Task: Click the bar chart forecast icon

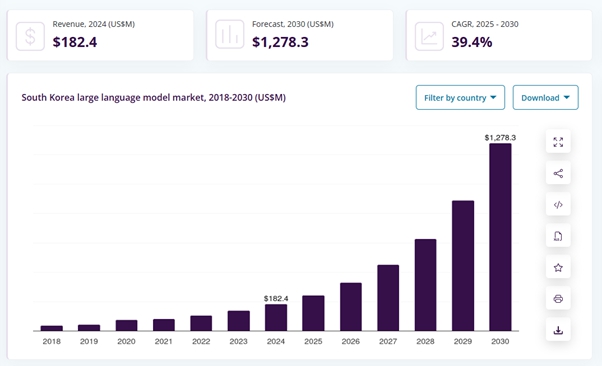Action: coord(230,35)
